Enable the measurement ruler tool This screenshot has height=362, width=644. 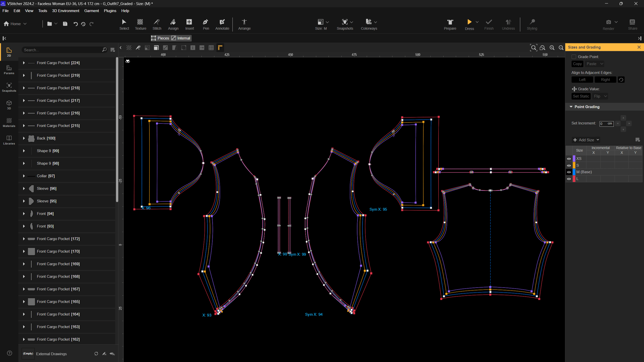coord(220,48)
